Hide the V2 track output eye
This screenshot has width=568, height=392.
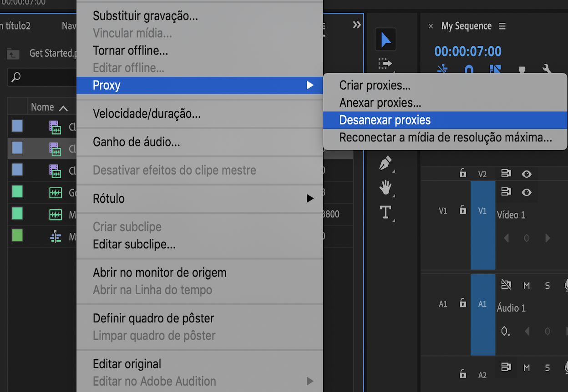click(x=527, y=174)
